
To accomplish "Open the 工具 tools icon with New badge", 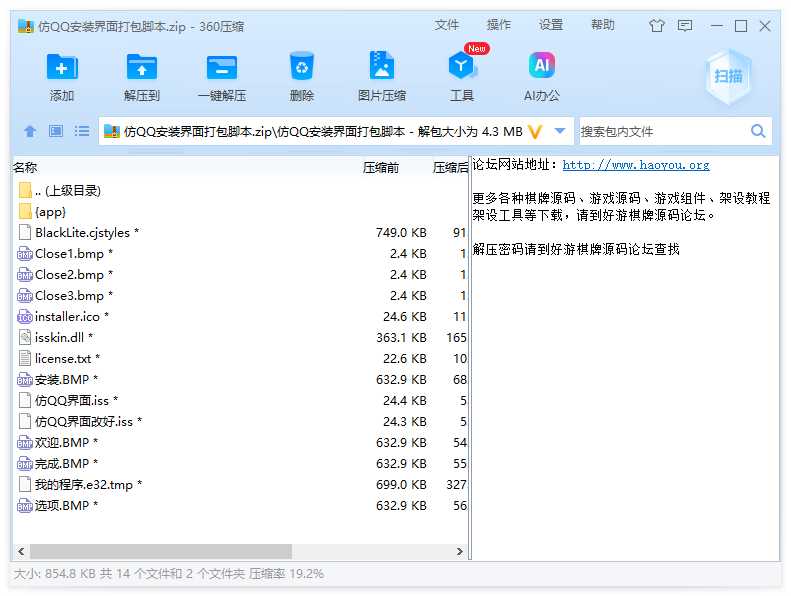I will tap(462, 66).
